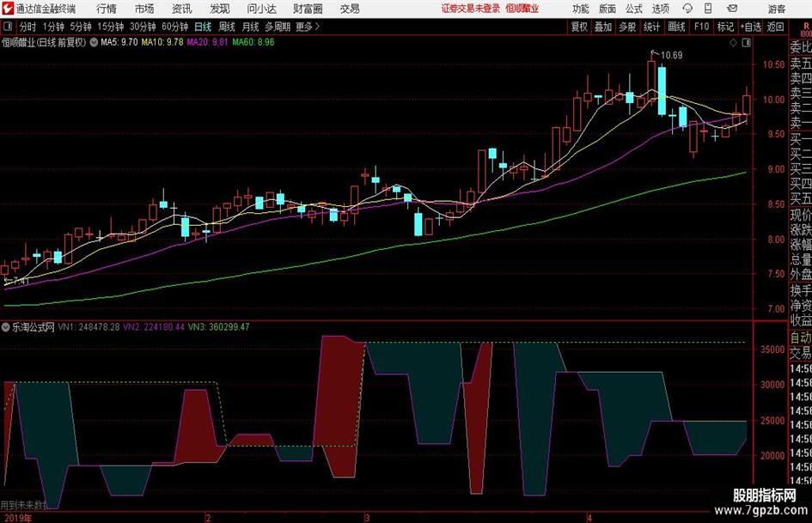Click the MA5: 9.70 indicator value

tap(119, 42)
